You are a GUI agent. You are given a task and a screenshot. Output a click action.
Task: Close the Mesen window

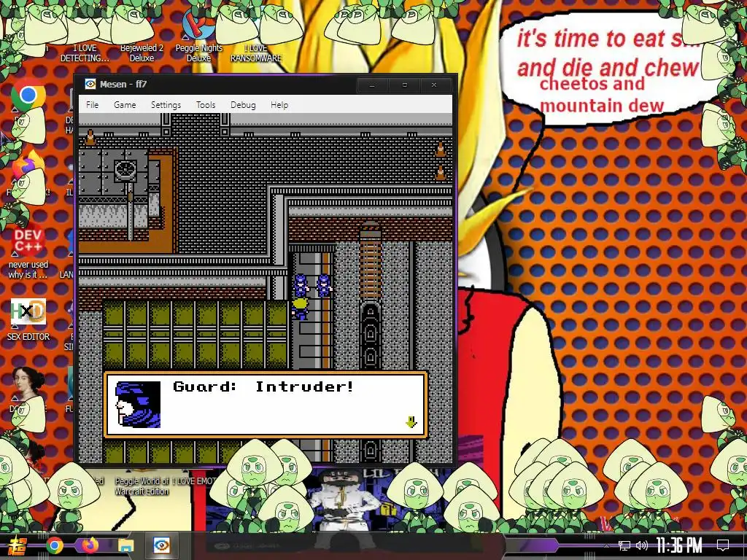434,85
